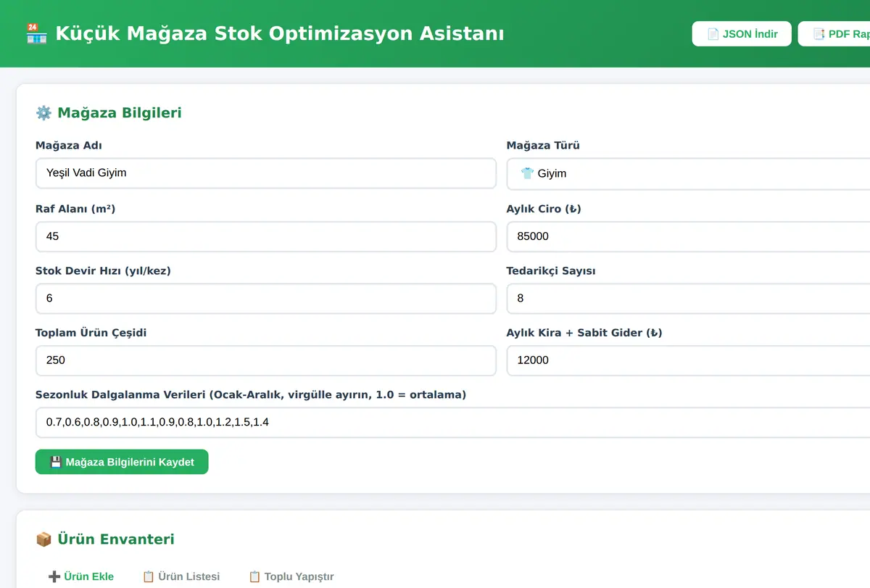The image size is (870, 588).
Task: Click the PDF Rapor button
Action: pos(834,33)
